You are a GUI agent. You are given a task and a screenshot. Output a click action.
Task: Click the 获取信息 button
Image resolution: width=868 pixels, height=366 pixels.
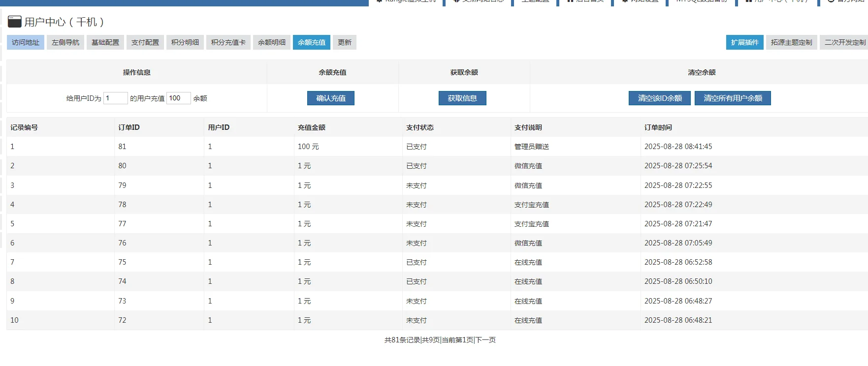tap(462, 98)
